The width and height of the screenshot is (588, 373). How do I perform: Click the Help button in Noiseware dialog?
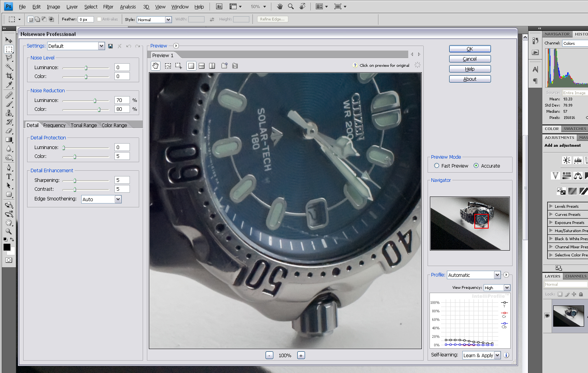(470, 69)
